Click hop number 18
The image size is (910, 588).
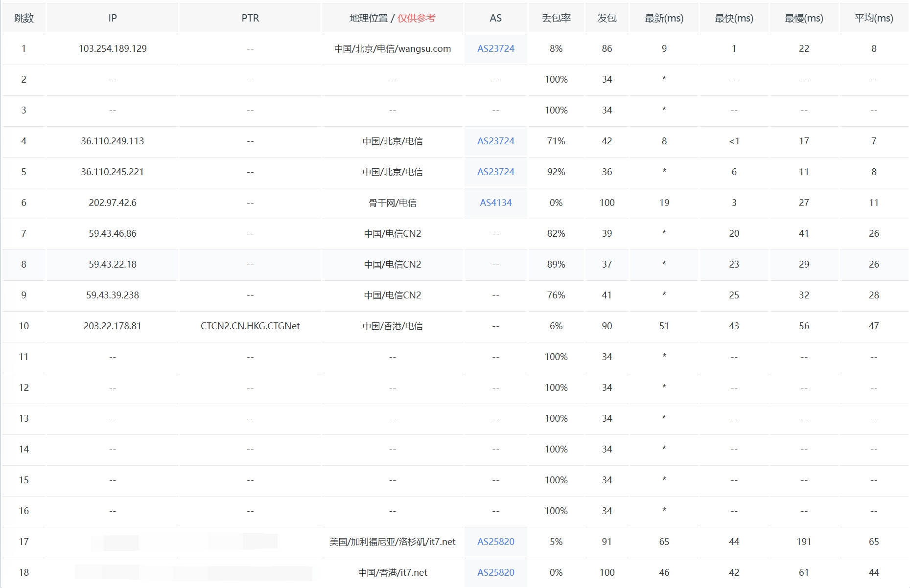point(24,572)
